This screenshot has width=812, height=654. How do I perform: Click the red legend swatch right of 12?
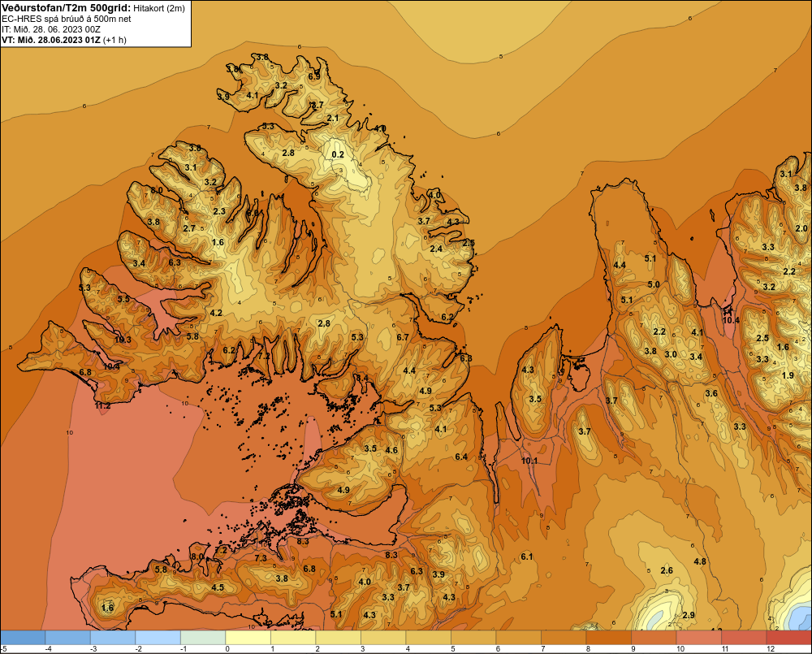click(x=788, y=638)
